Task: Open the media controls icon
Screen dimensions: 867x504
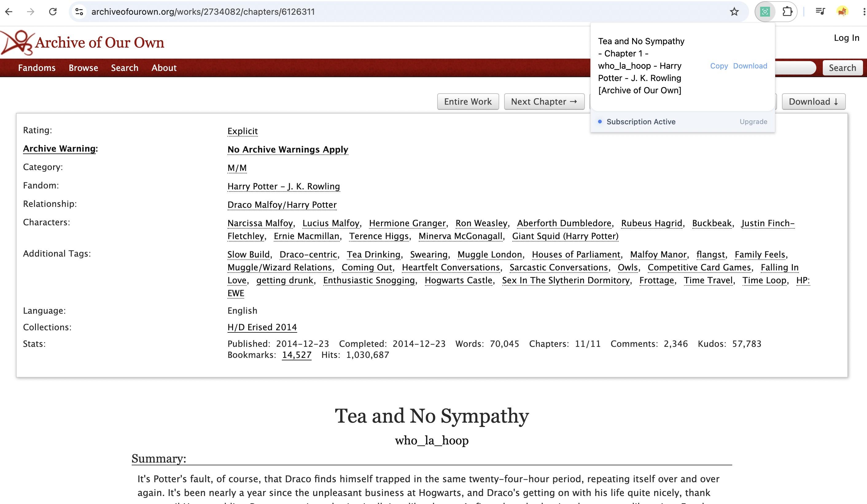Action: 820,12
